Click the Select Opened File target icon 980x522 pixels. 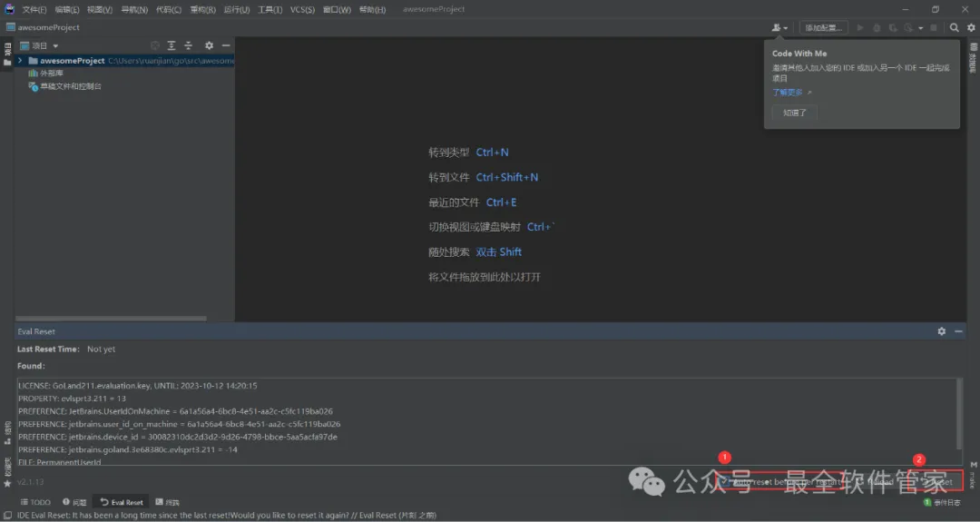(x=155, y=45)
